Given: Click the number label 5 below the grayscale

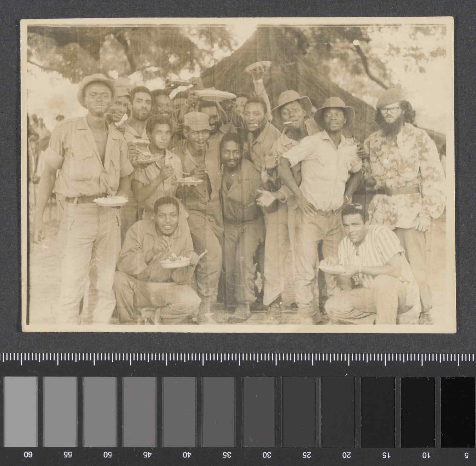Looking at the screenshot, I should [466, 455].
